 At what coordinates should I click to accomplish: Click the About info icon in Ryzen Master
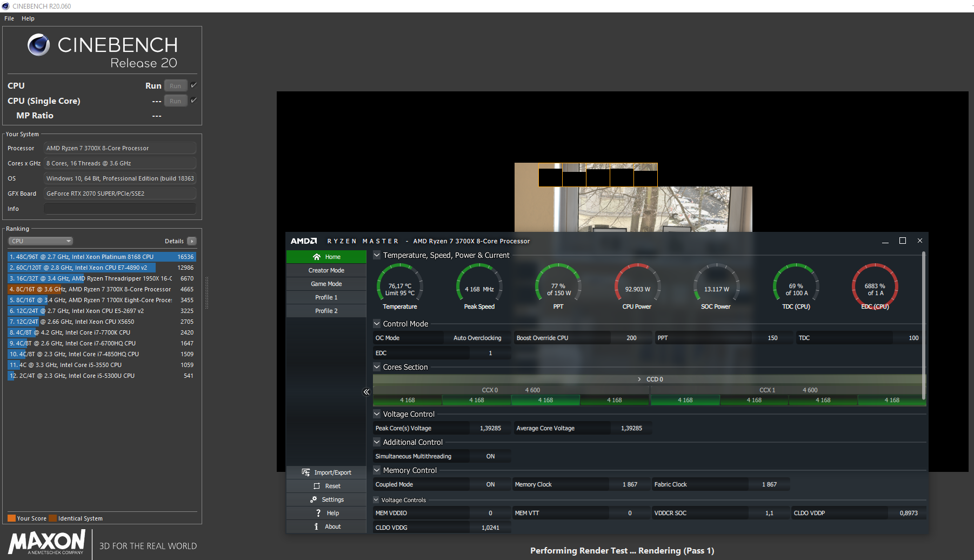[x=316, y=526]
